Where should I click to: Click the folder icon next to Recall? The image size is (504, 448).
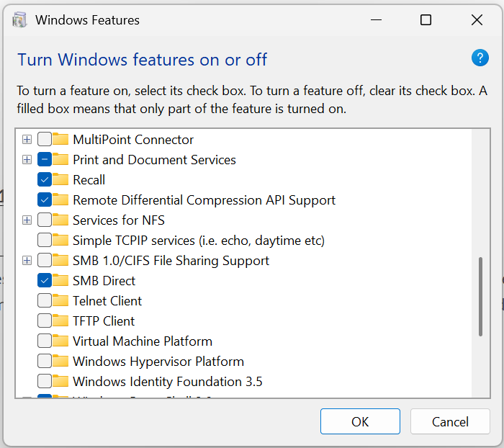point(60,180)
